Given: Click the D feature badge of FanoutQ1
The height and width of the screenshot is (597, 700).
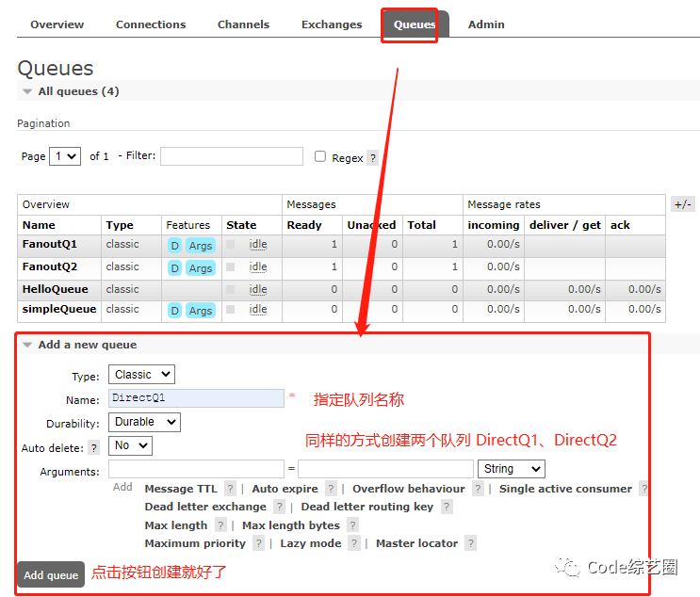Looking at the screenshot, I should click(175, 246).
